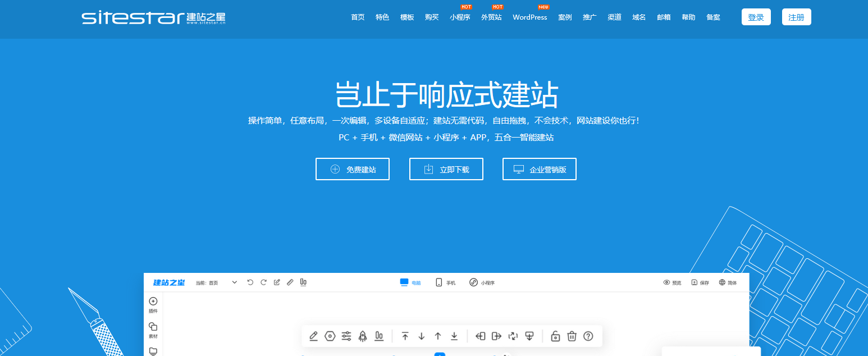Viewport: 868px width, 356px height.
Task: Open the 帮助 navigation item
Action: [x=688, y=17]
